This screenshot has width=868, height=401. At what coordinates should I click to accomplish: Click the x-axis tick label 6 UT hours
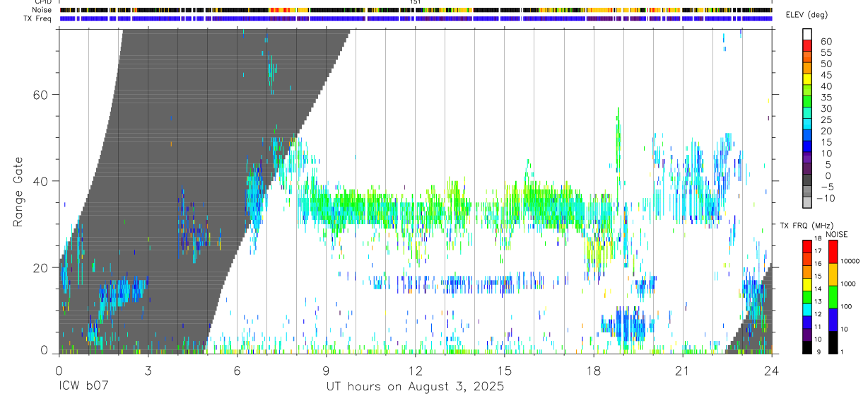pos(237,370)
